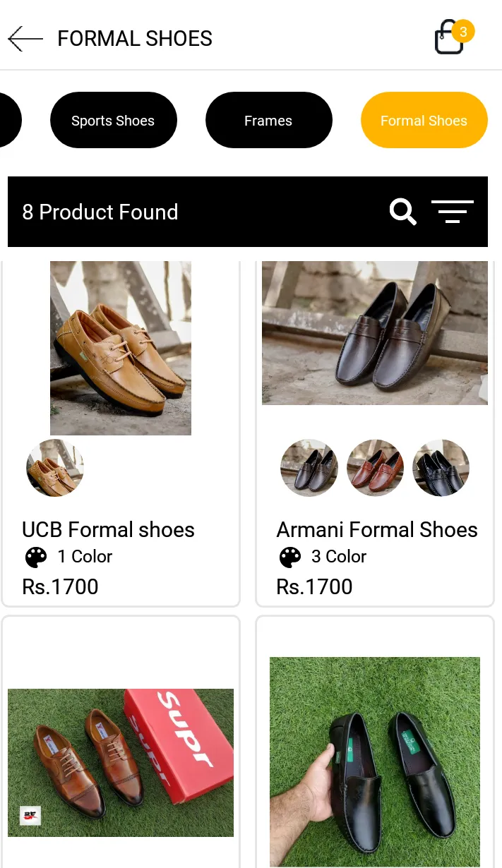Select the Frames category chip
502x868 pixels.
[268, 120]
